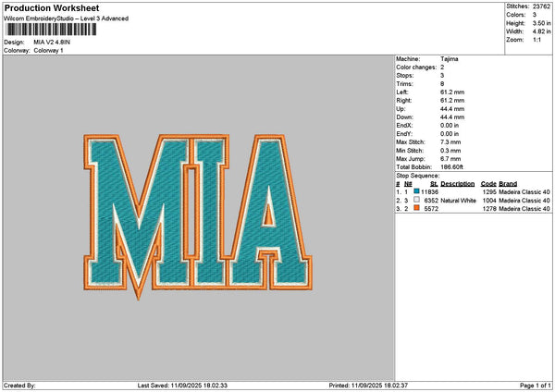Click the design name 'MIA V2 4.8IN'

(52, 43)
